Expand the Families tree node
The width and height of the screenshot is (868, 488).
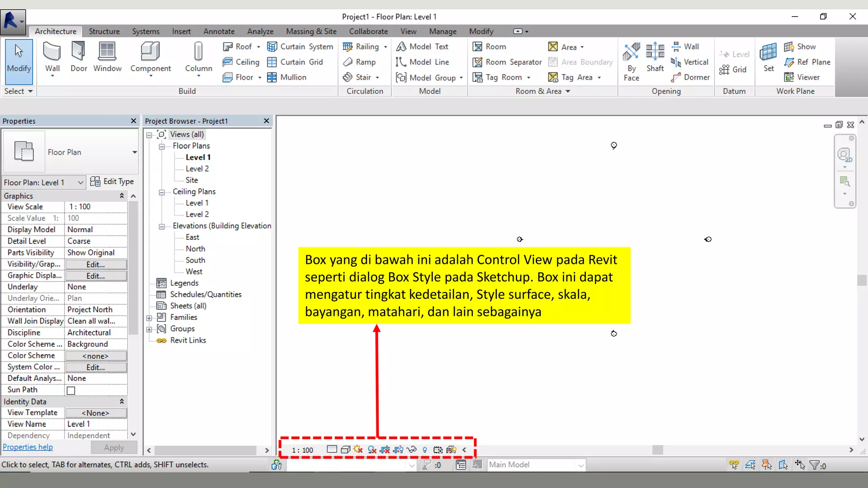149,318
